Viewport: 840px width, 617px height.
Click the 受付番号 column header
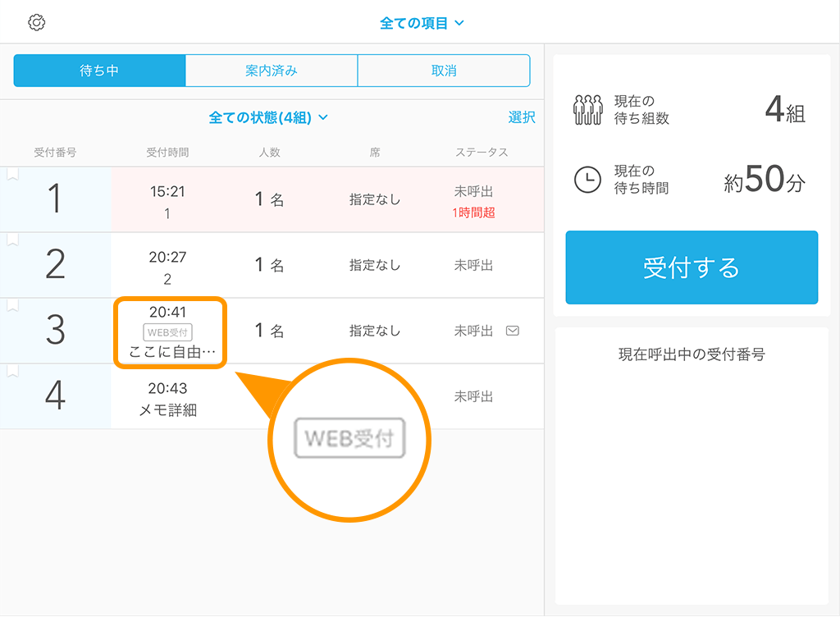point(55,152)
